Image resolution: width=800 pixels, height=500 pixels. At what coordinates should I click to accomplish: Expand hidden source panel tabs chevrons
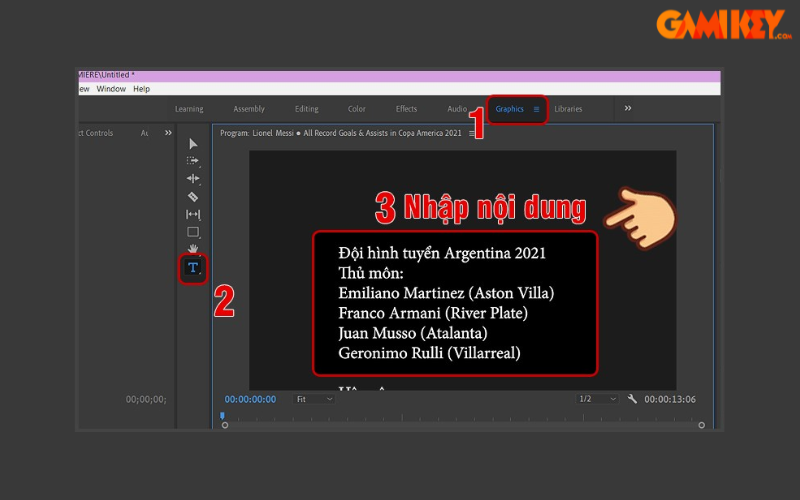point(168,133)
